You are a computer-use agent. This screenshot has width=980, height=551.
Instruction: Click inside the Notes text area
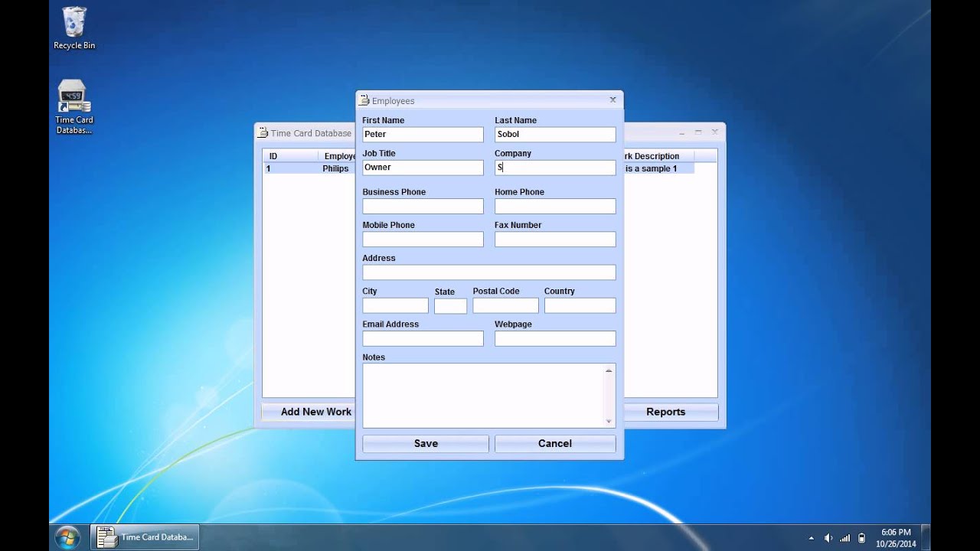(x=482, y=396)
